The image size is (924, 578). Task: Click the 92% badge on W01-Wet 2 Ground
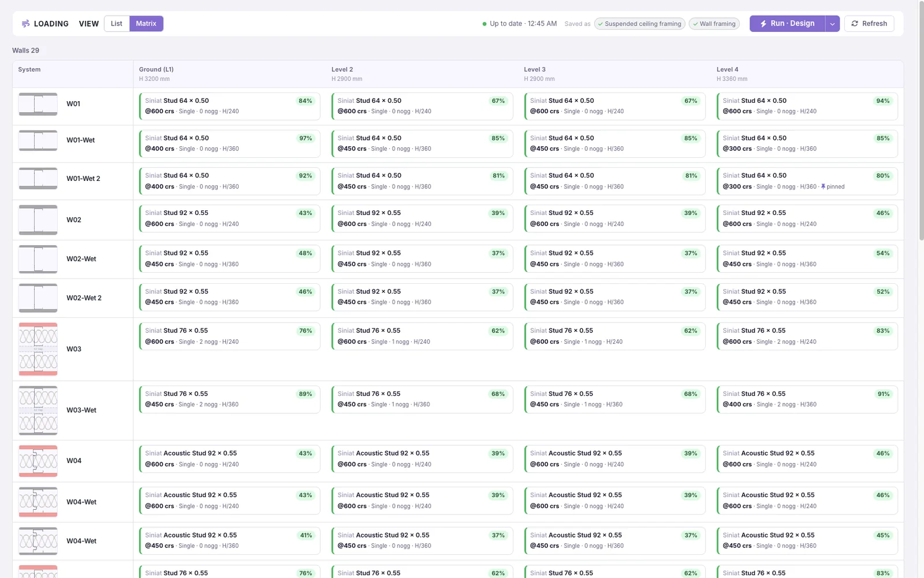(305, 176)
